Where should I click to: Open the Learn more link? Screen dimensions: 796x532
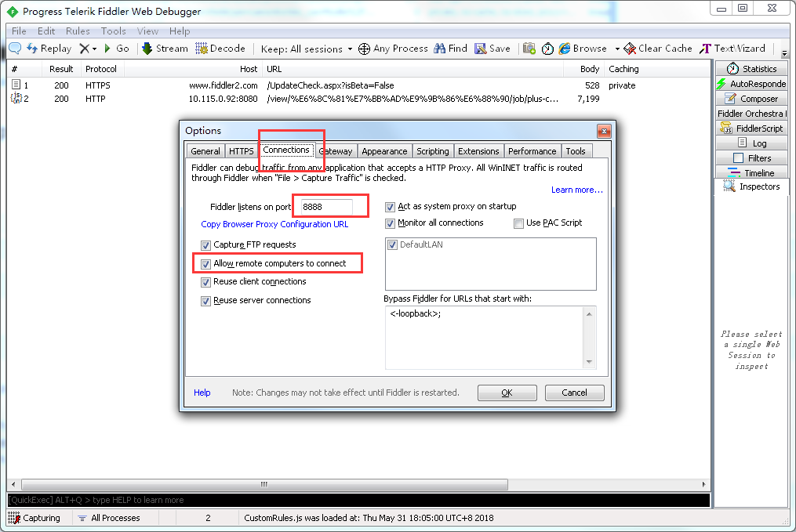pyautogui.click(x=576, y=190)
